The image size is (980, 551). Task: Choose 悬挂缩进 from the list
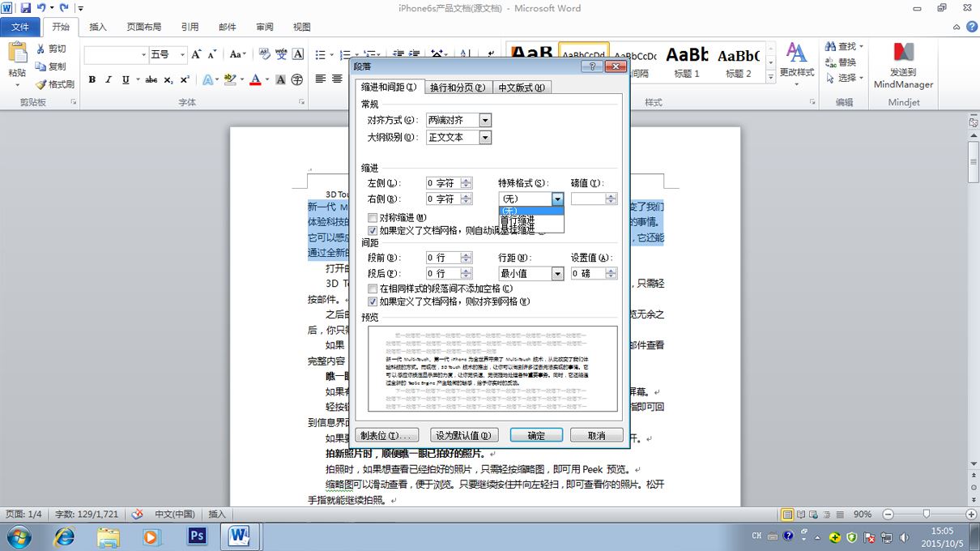point(530,229)
